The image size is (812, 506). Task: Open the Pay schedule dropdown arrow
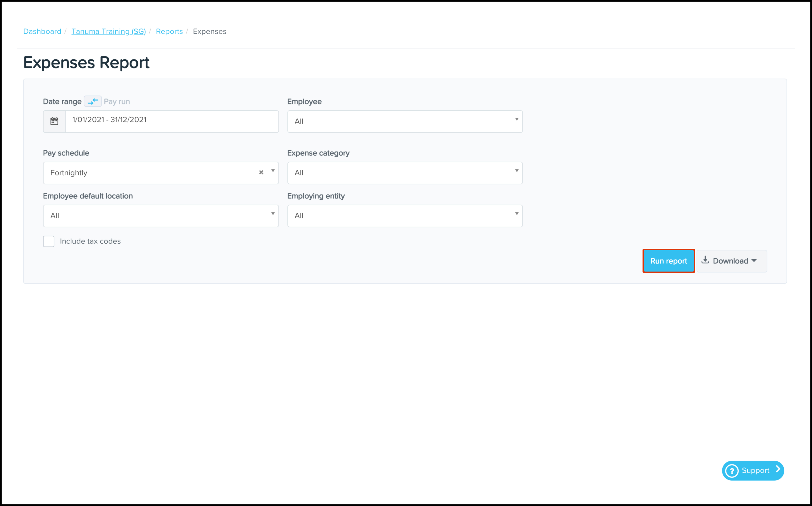(273, 171)
